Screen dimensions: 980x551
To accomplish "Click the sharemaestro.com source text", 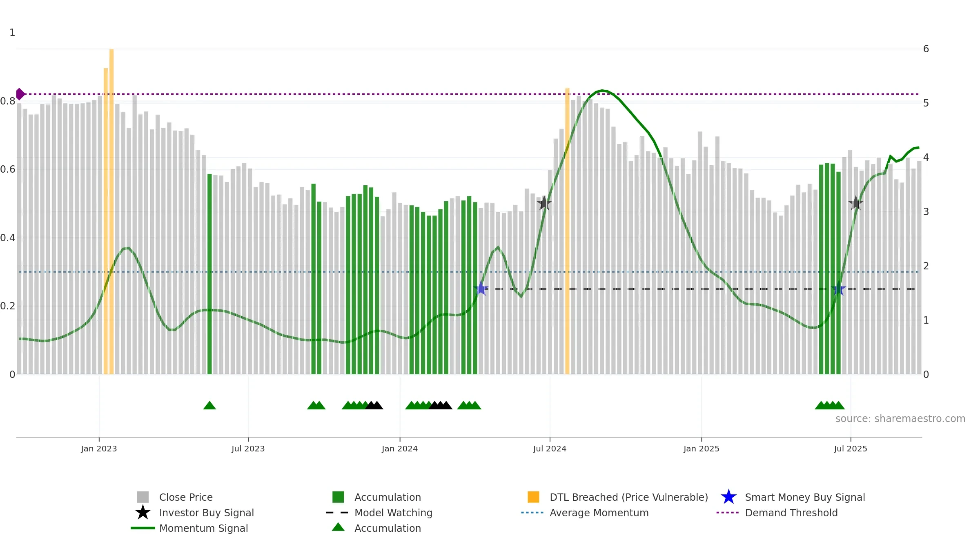I will [x=900, y=419].
